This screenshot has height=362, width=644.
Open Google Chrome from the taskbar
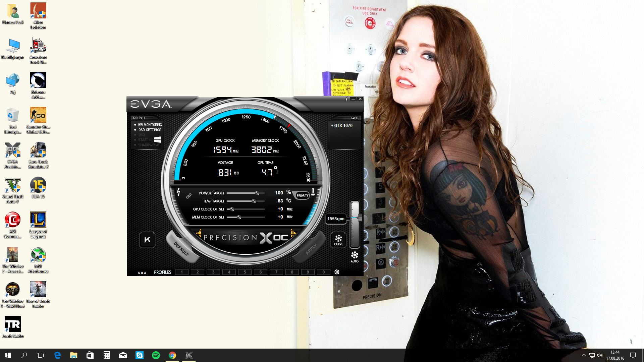[172, 355]
